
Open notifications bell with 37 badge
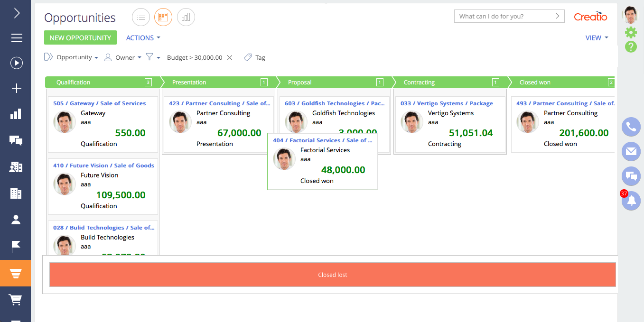pyautogui.click(x=631, y=201)
